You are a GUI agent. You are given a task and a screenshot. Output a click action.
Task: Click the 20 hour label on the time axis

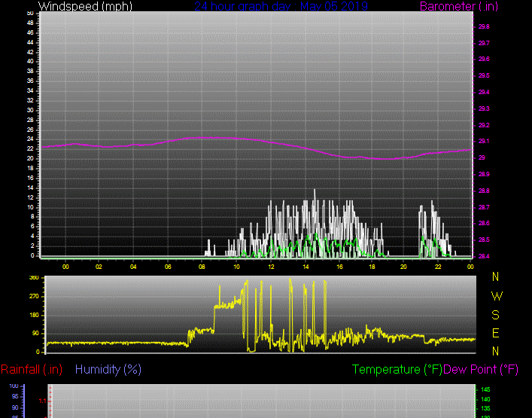click(403, 267)
